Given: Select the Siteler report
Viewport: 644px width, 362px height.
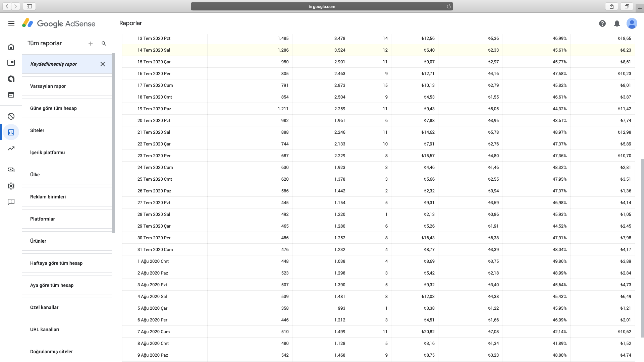Looking at the screenshot, I should point(37,130).
